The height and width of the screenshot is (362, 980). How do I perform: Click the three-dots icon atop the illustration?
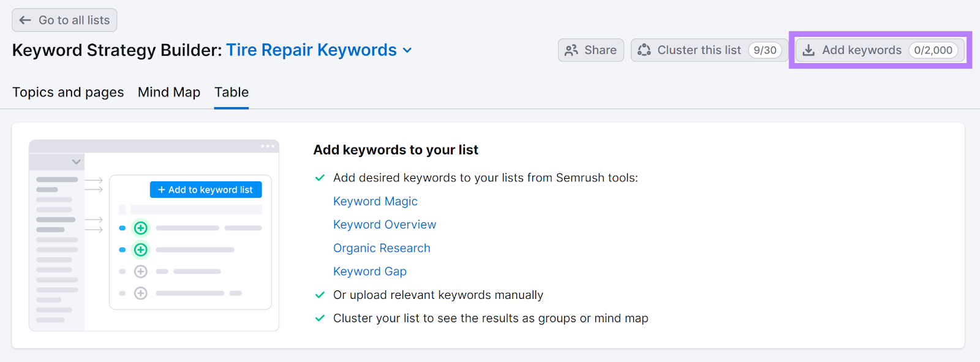coord(268,146)
